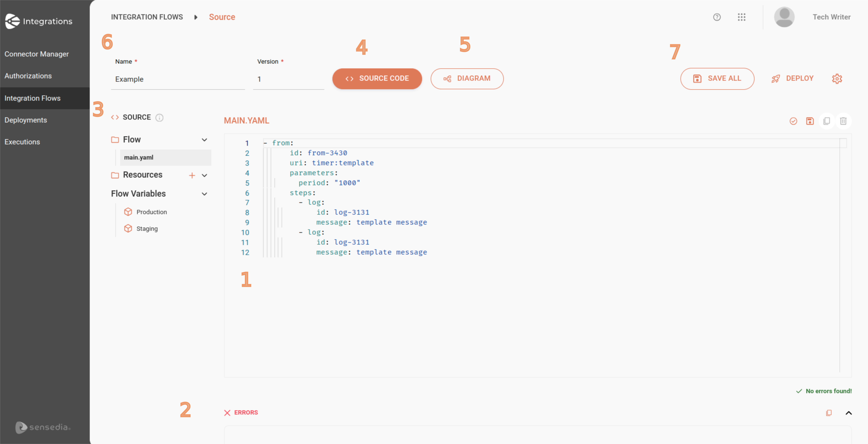Viewport: 868px width, 444px height.
Task: Click the Source info icon
Action: [x=159, y=118]
